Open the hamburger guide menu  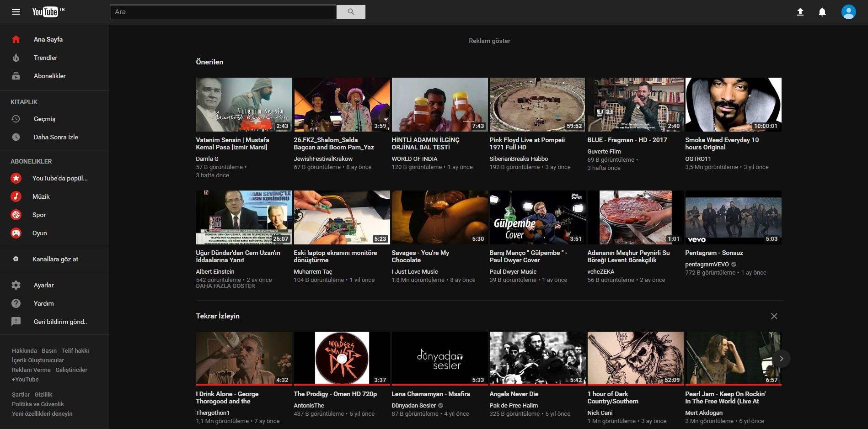point(16,12)
